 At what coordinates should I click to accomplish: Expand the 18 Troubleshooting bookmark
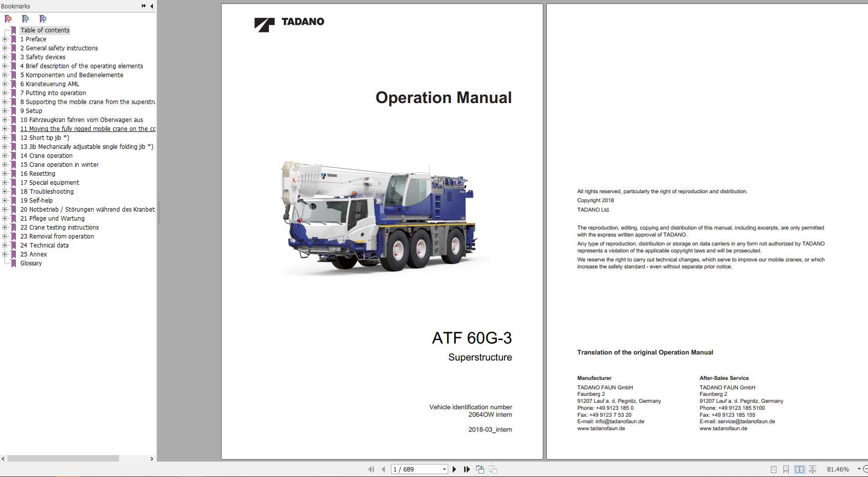(x=5, y=191)
